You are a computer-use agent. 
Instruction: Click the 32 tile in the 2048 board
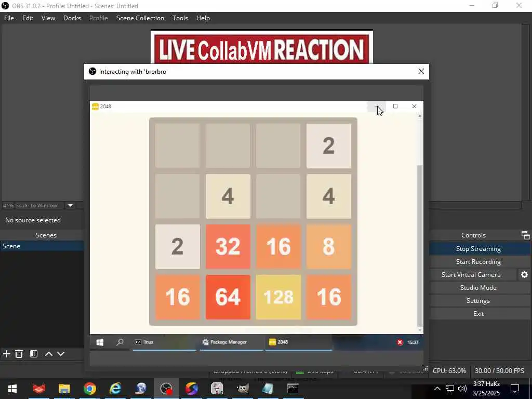228,246
